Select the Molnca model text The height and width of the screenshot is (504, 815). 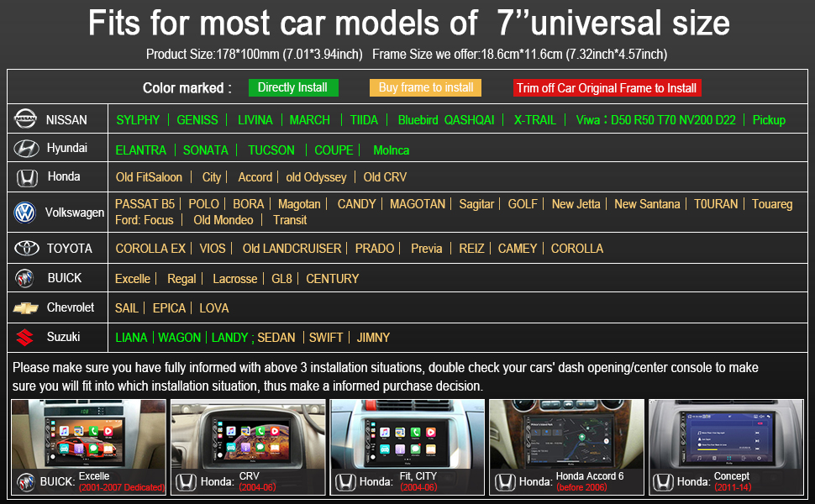coord(392,150)
